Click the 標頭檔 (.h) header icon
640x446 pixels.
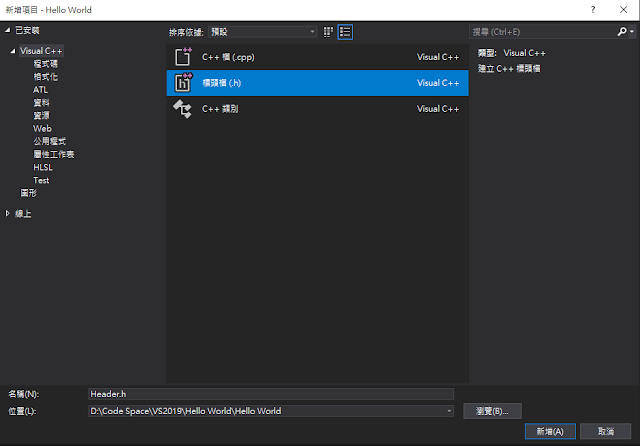(183, 83)
